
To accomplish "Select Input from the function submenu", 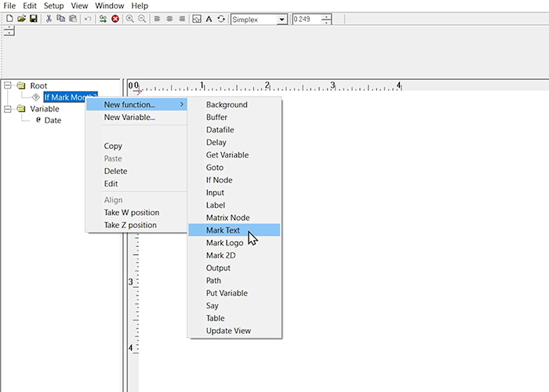I will click(x=235, y=193).
